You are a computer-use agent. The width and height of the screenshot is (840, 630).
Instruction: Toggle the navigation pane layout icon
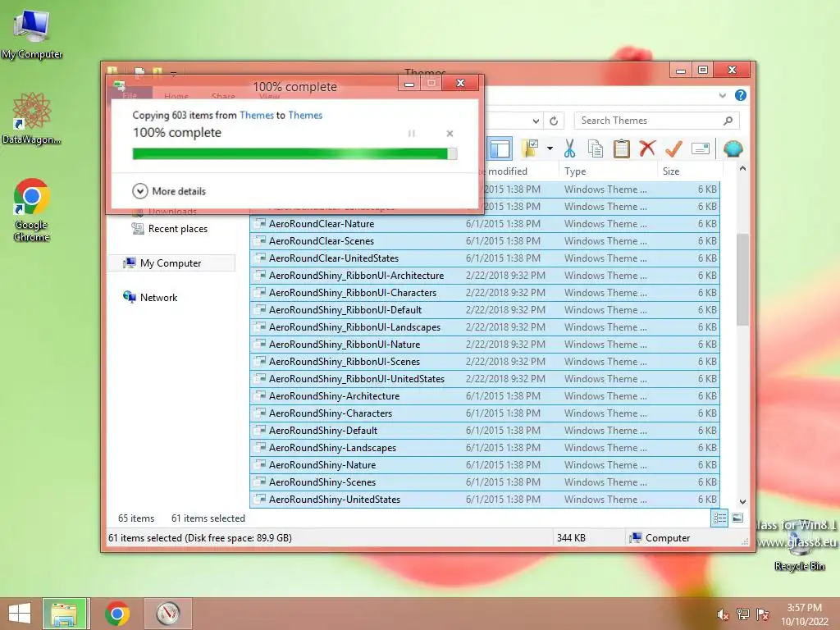(500, 148)
